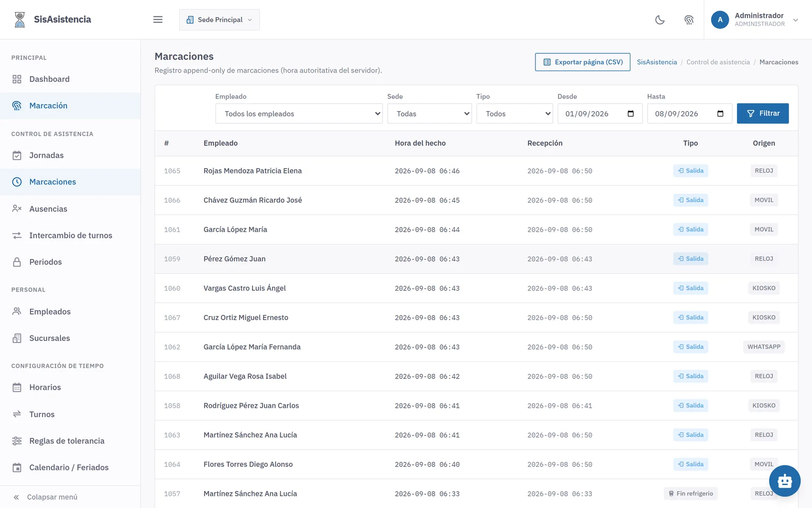812x508 pixels.
Task: Open the Empleado dropdown filter
Action: tap(299, 114)
